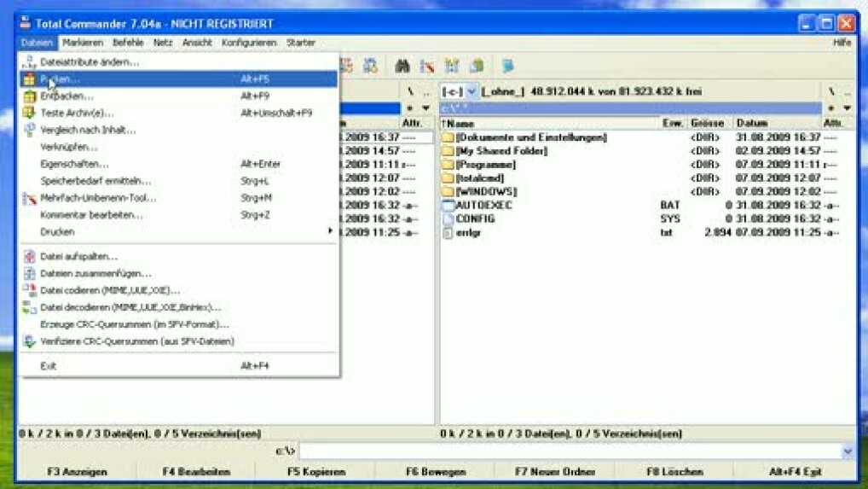Click the blue notepad icon in toolbar

tap(507, 66)
